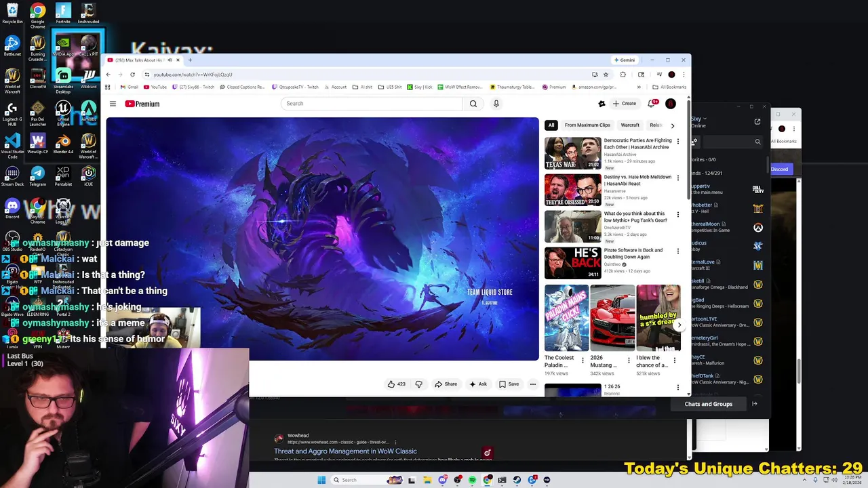The width and height of the screenshot is (868, 488).
Task: Show hidden bookmarks chevron
Action: tap(639, 87)
